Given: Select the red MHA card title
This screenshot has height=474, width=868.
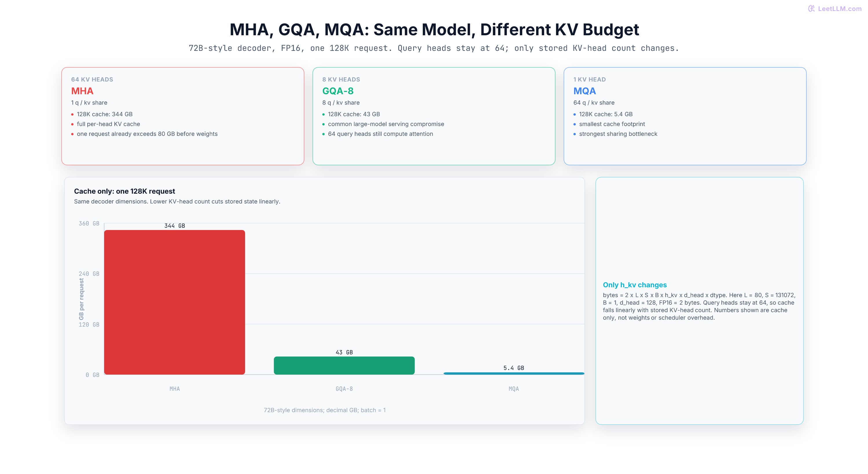Looking at the screenshot, I should pos(82,91).
